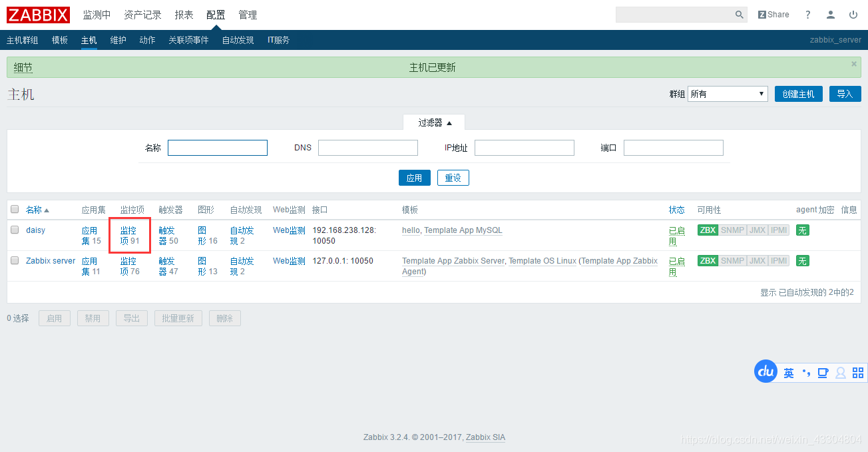
Task: Click the search magnifier icon
Action: click(x=740, y=15)
